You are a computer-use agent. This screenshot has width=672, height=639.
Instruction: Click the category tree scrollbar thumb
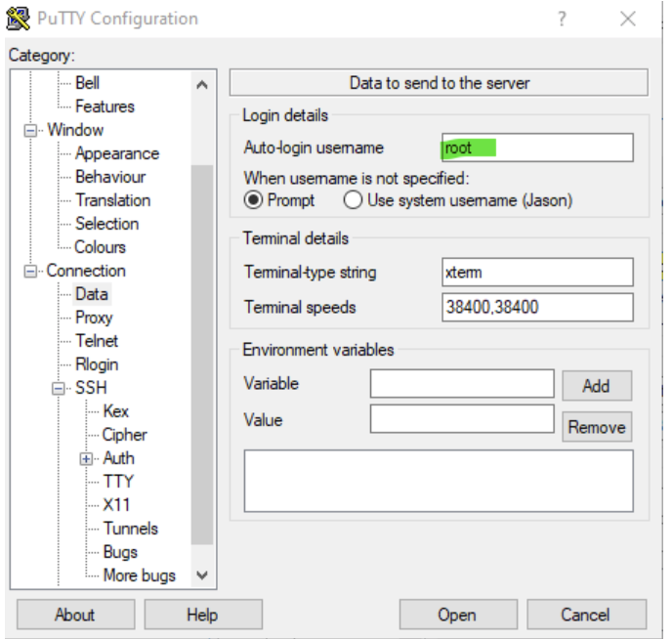coord(202,355)
